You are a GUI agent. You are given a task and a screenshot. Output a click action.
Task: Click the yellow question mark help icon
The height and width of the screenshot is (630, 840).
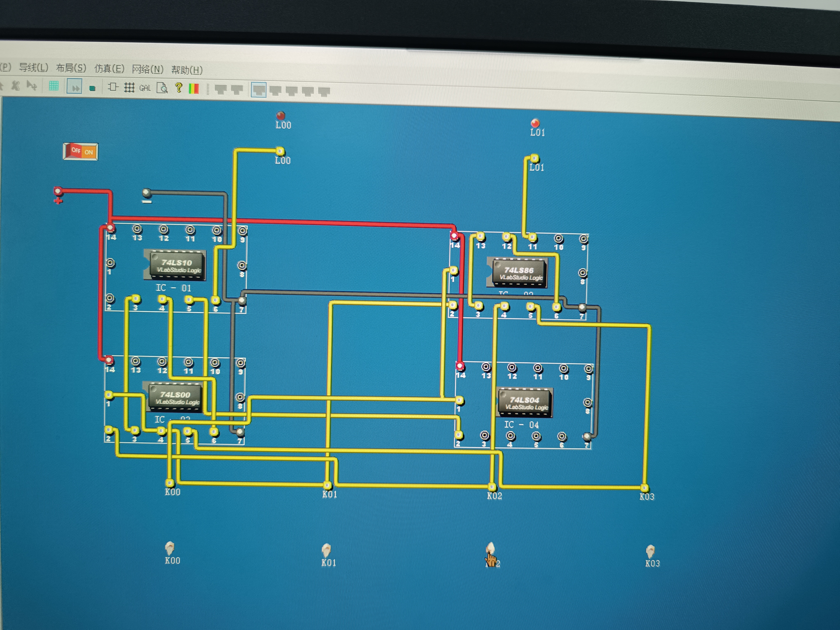click(x=178, y=88)
